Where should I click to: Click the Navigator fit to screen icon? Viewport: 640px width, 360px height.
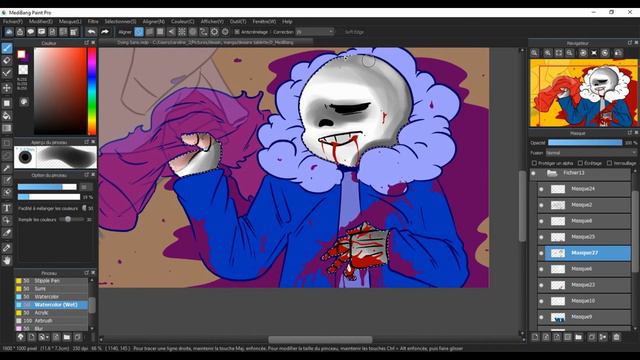(x=559, y=53)
